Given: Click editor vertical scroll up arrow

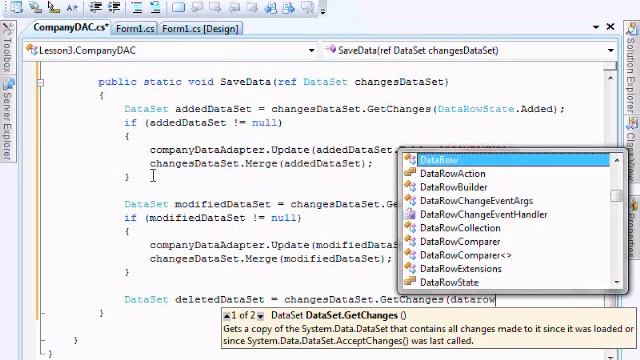Looking at the screenshot, I should click(611, 78).
